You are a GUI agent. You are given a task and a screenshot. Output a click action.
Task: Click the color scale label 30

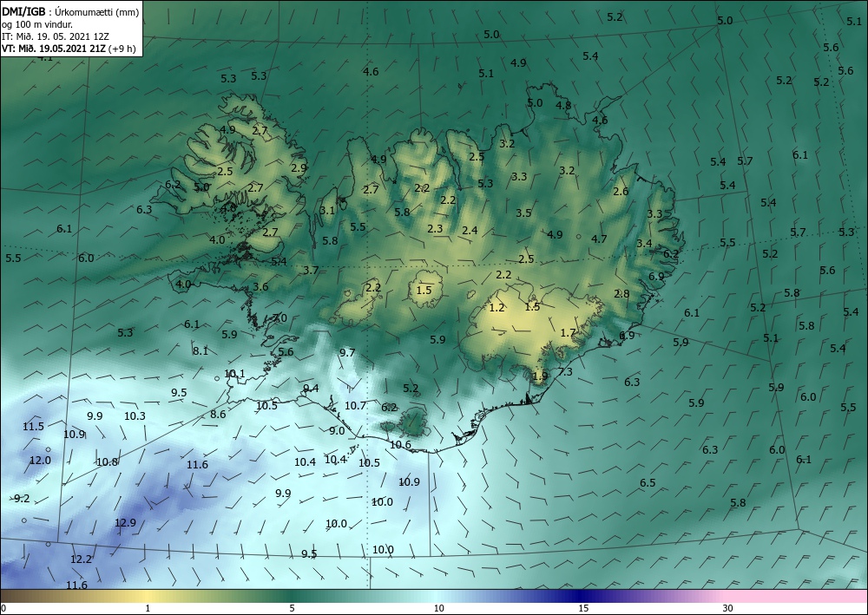[728, 608]
